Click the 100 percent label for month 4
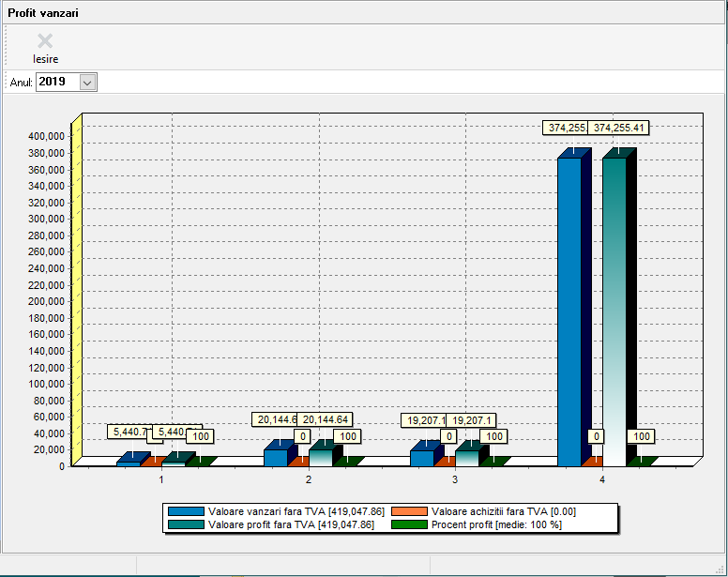The image size is (728, 577). click(x=642, y=436)
